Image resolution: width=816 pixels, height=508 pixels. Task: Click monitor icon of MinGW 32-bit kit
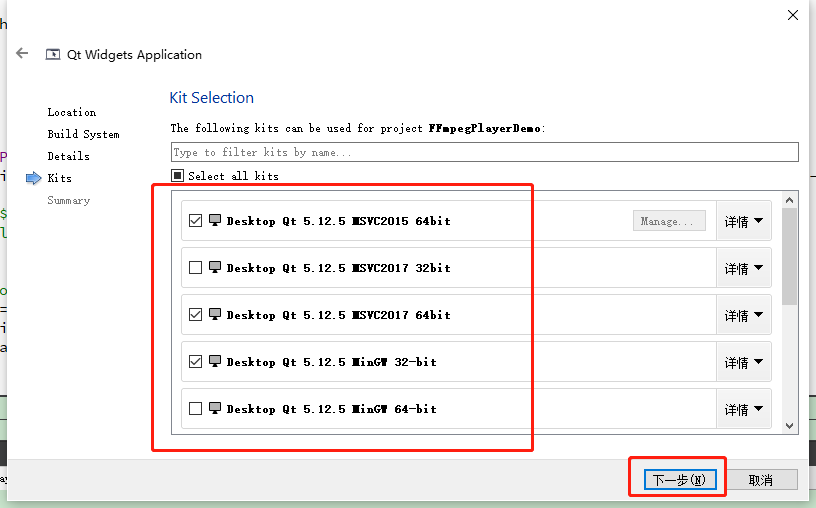point(215,362)
